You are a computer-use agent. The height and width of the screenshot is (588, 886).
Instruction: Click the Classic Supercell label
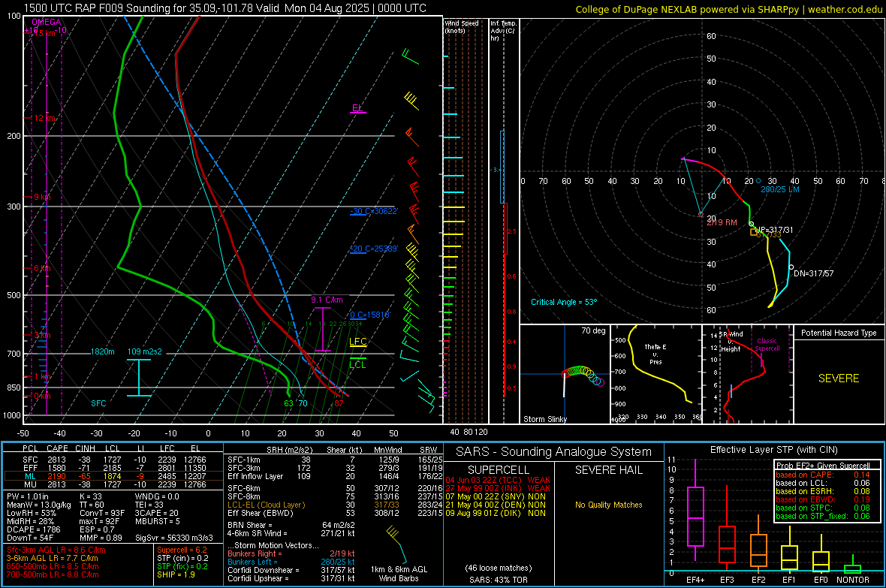(x=767, y=345)
